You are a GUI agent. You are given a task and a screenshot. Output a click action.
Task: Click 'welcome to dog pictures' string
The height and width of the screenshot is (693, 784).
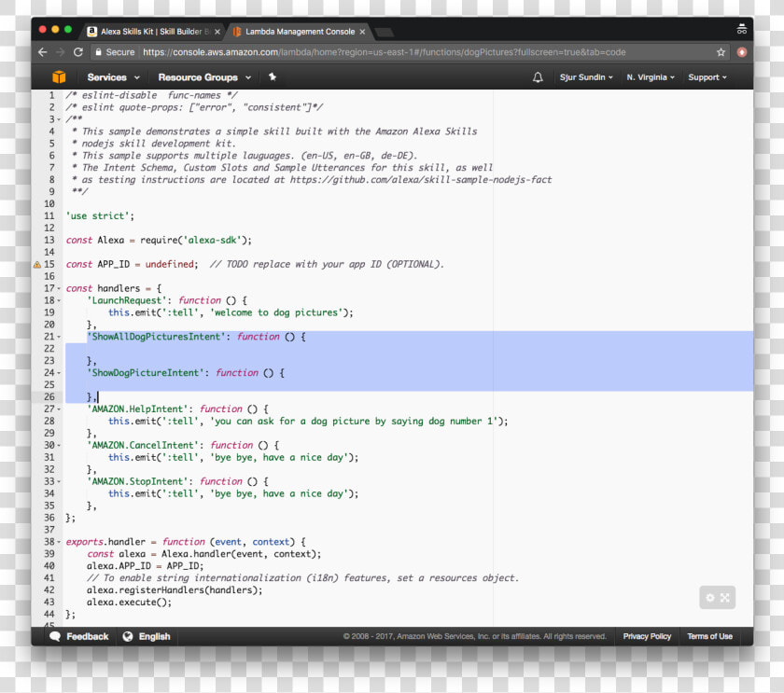click(278, 312)
